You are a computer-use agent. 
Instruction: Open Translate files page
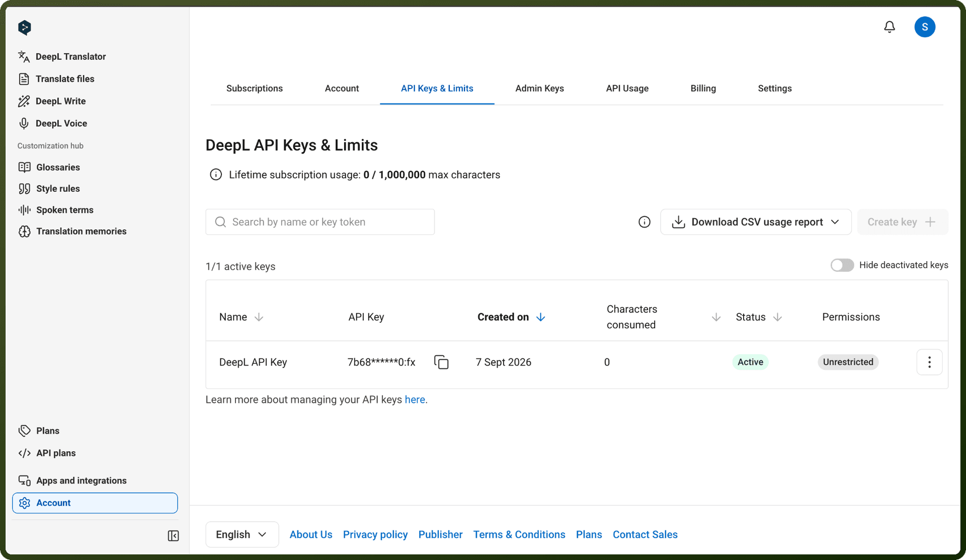[x=56, y=78]
